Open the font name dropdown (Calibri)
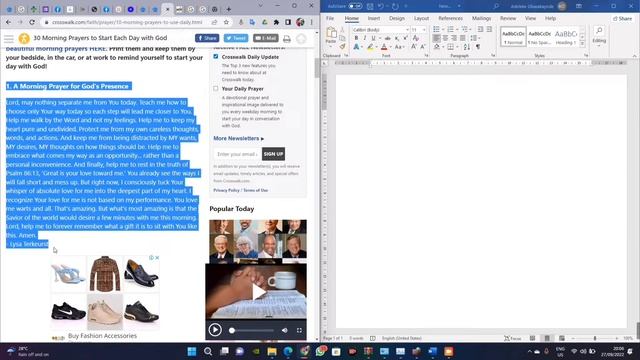Screen dimensions: 640x360 pyautogui.click(x=407, y=30)
